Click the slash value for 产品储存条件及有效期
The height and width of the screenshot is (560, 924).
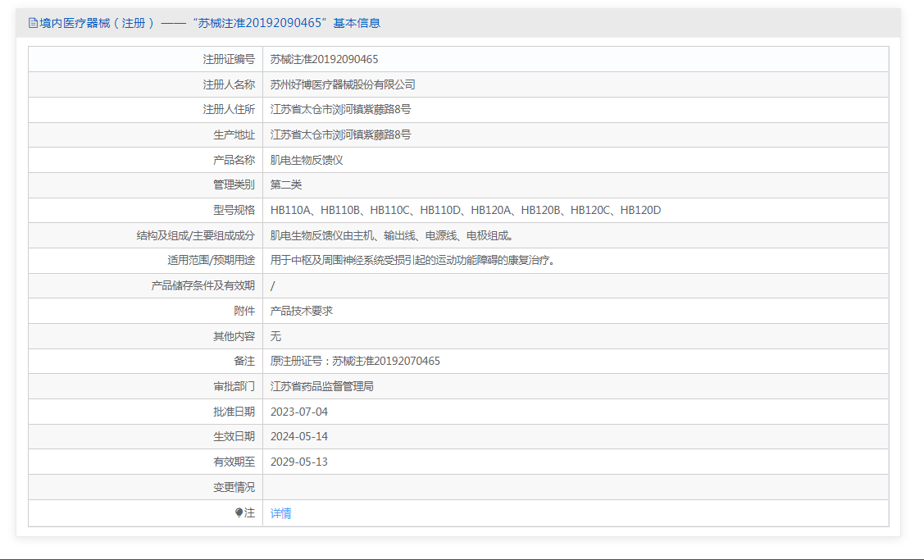272,286
